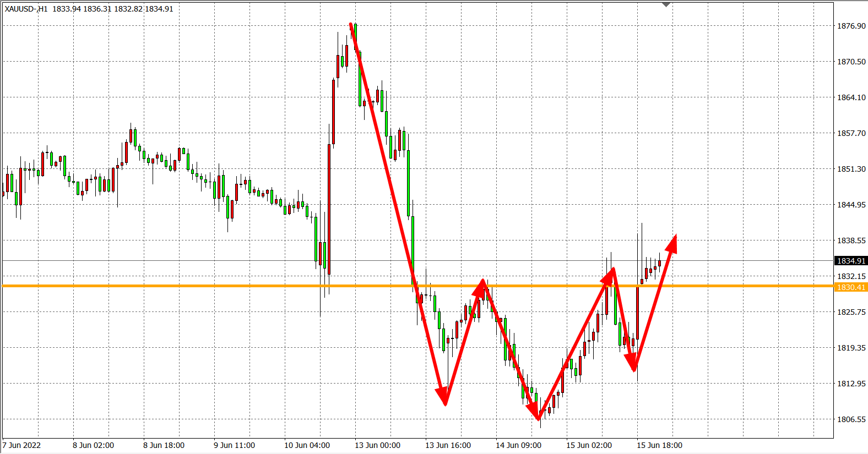Click the 1851.30 price axis label

tap(851, 169)
